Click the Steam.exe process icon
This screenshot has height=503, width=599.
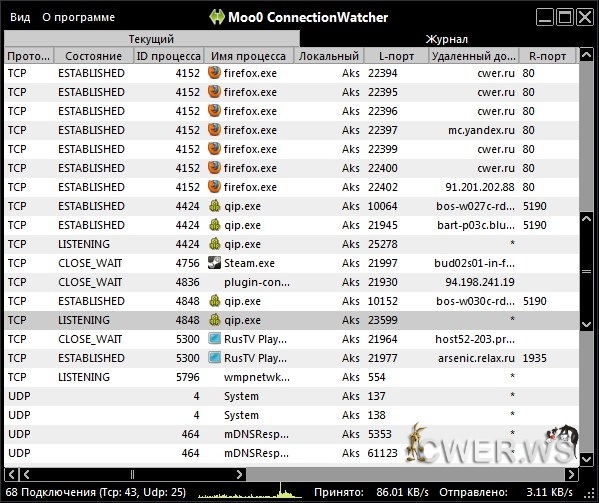[214, 263]
